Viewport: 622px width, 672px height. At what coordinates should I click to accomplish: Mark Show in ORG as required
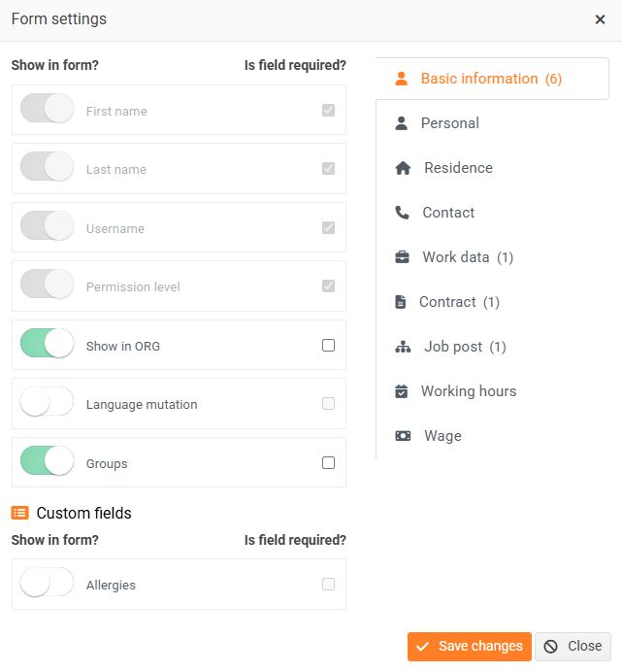328,345
